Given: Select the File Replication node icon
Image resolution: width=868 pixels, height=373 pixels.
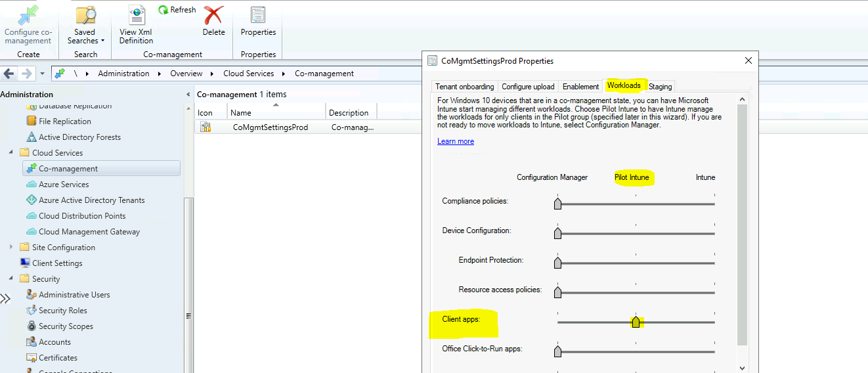Looking at the screenshot, I should (31, 121).
